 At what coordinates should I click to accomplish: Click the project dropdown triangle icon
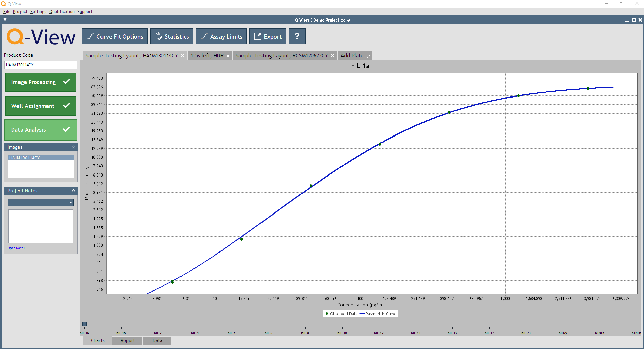pyautogui.click(x=5, y=20)
